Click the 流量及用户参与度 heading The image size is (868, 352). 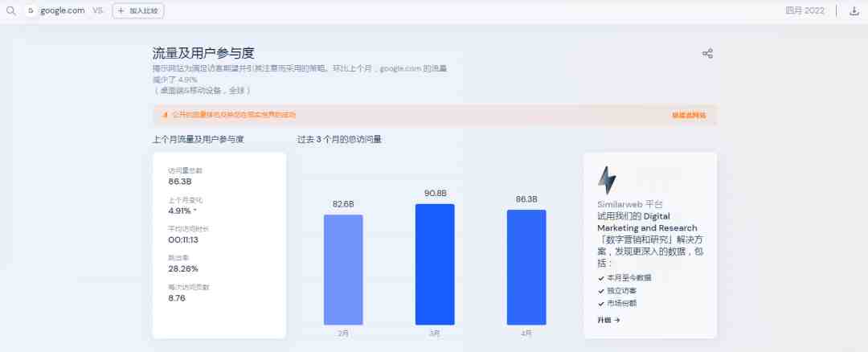pyautogui.click(x=203, y=53)
